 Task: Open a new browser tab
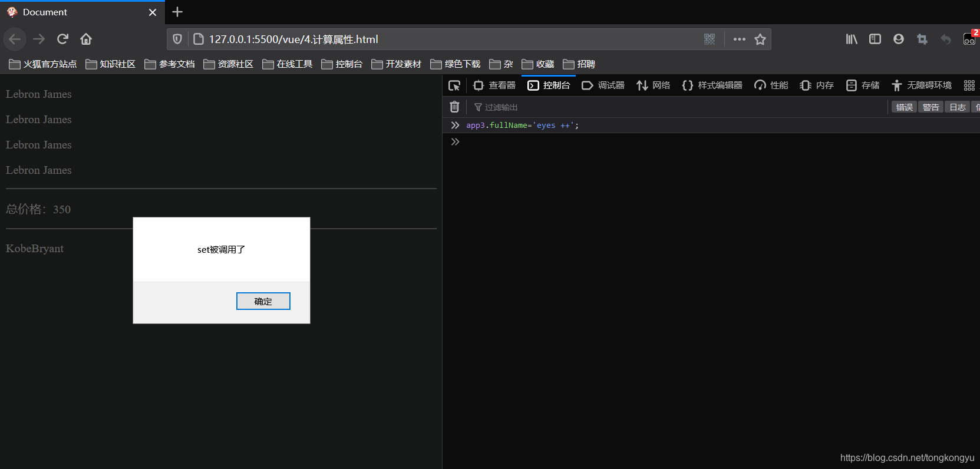pyautogui.click(x=177, y=12)
